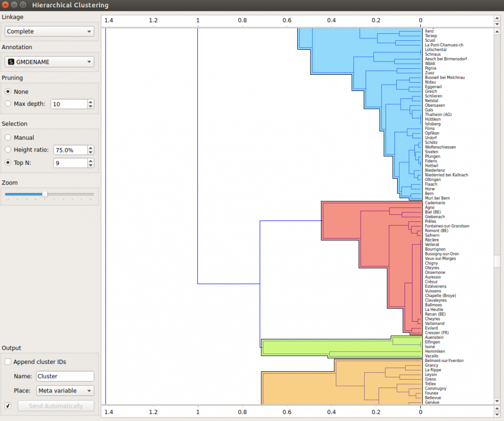Open the Linkage dropdown showing Complete
504x421 pixels.
click(48, 31)
